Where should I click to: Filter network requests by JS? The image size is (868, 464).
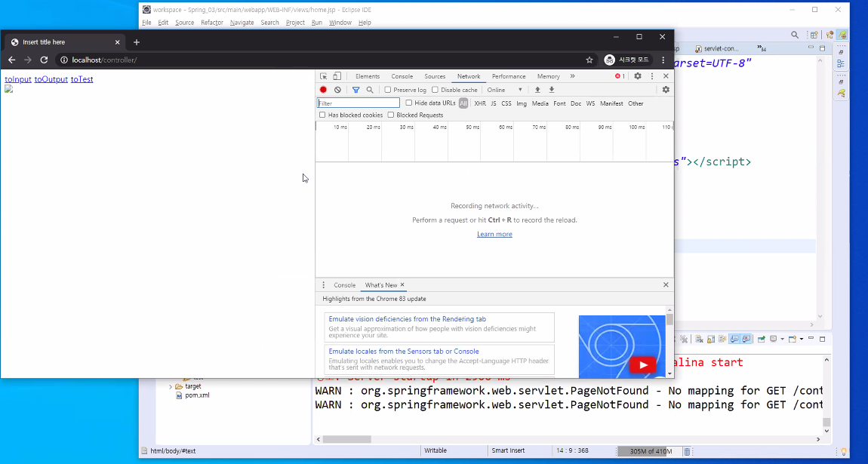(x=493, y=103)
